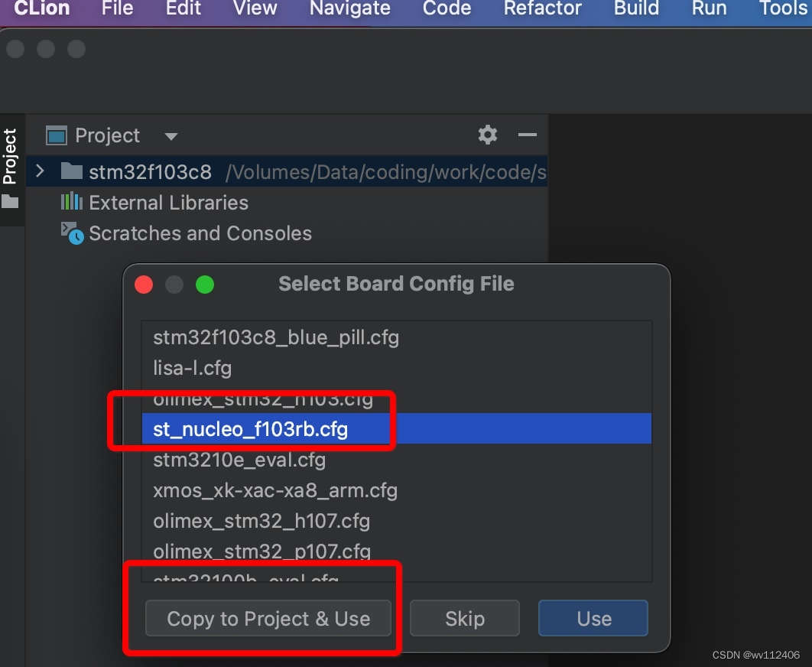The image size is (812, 667).
Task: Hide the Project panel with minus icon
Action: tap(527, 135)
